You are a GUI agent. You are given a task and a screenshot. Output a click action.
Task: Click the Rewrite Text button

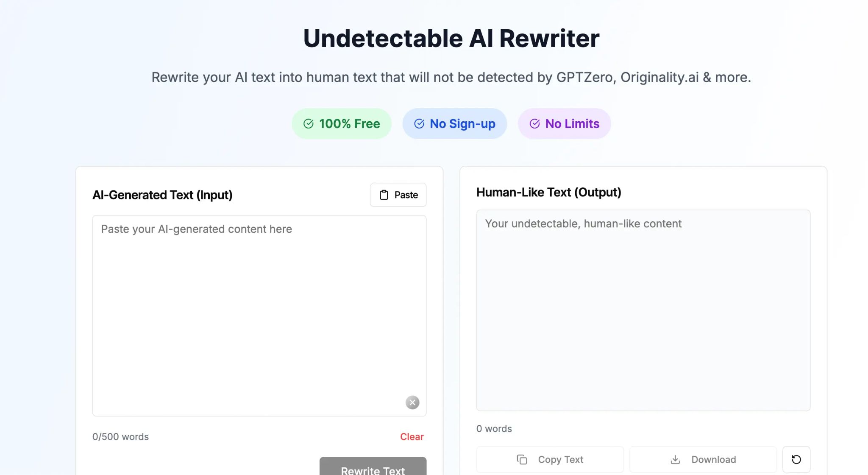pyautogui.click(x=373, y=466)
